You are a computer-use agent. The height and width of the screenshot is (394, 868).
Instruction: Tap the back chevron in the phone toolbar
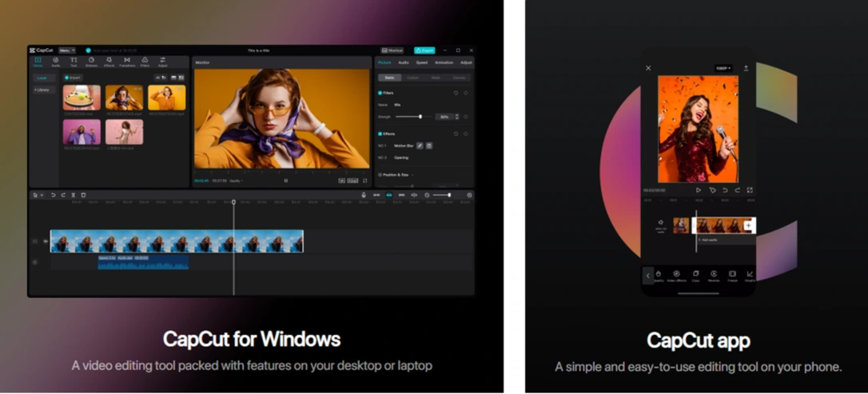coord(648,276)
